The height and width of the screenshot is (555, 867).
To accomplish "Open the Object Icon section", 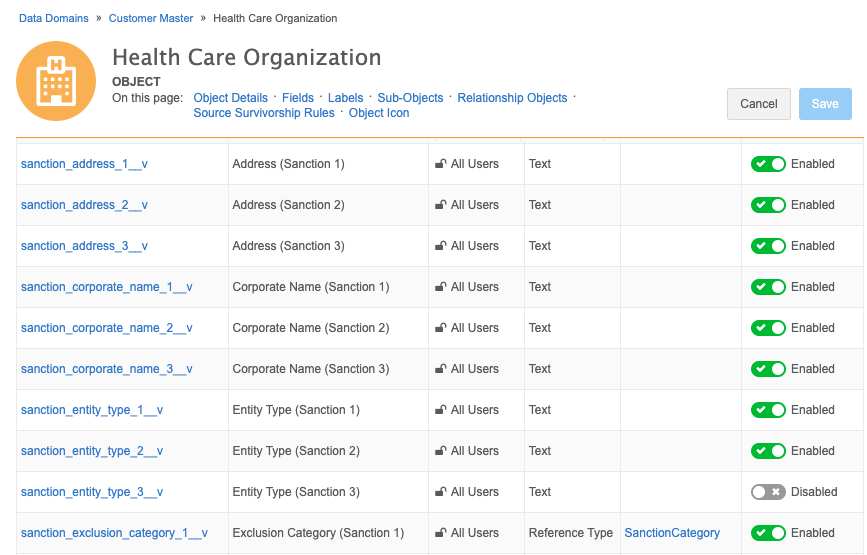I will pyautogui.click(x=379, y=113).
